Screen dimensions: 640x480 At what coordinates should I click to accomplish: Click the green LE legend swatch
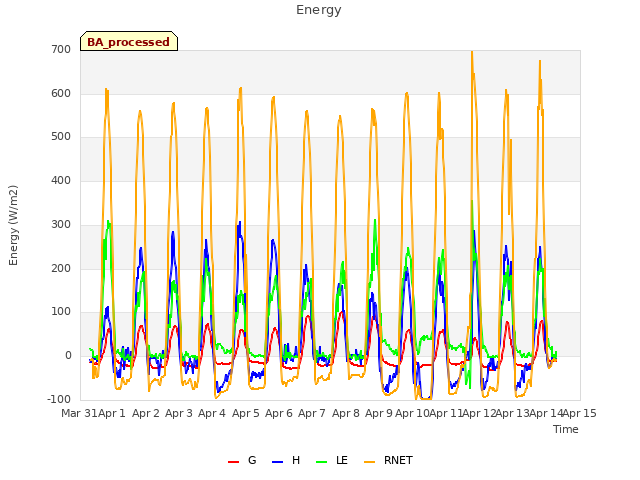(322, 462)
